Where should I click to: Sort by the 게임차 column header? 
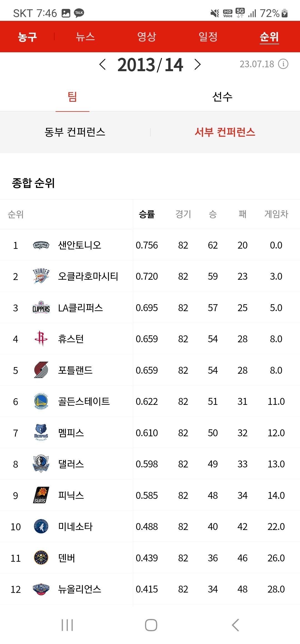(x=276, y=214)
